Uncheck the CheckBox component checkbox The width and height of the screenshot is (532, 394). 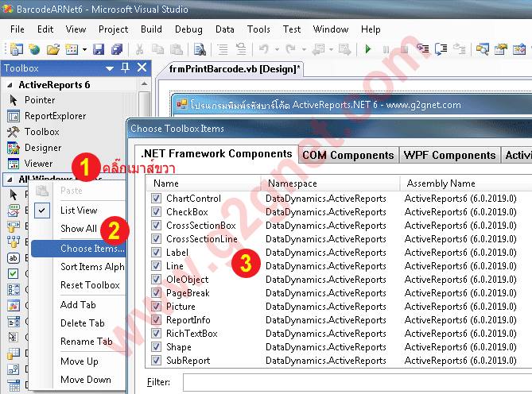point(156,212)
